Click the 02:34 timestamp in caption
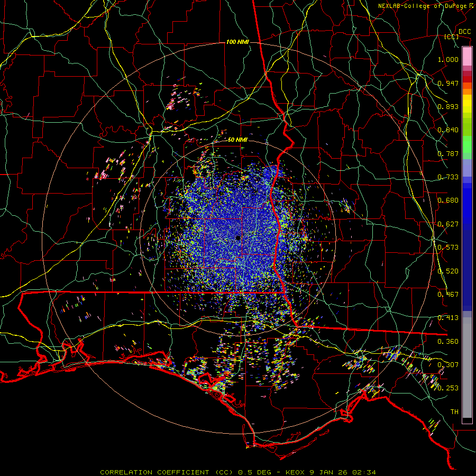 click(x=364, y=472)
